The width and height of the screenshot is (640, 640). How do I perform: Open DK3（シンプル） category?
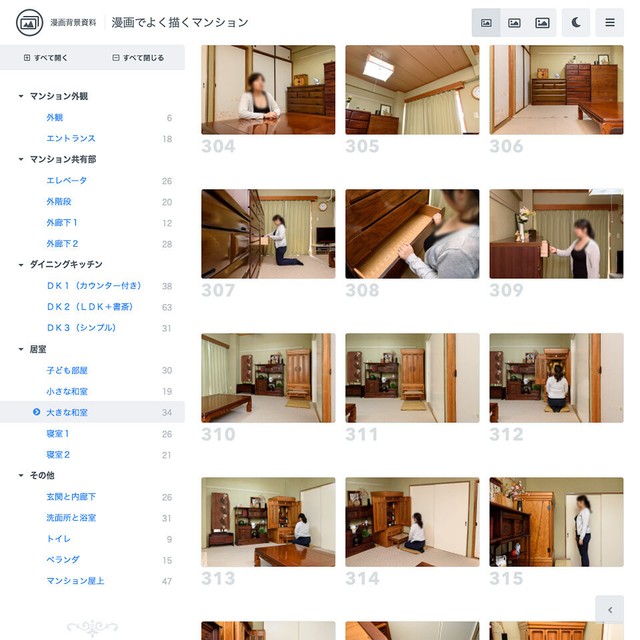pos(81,328)
